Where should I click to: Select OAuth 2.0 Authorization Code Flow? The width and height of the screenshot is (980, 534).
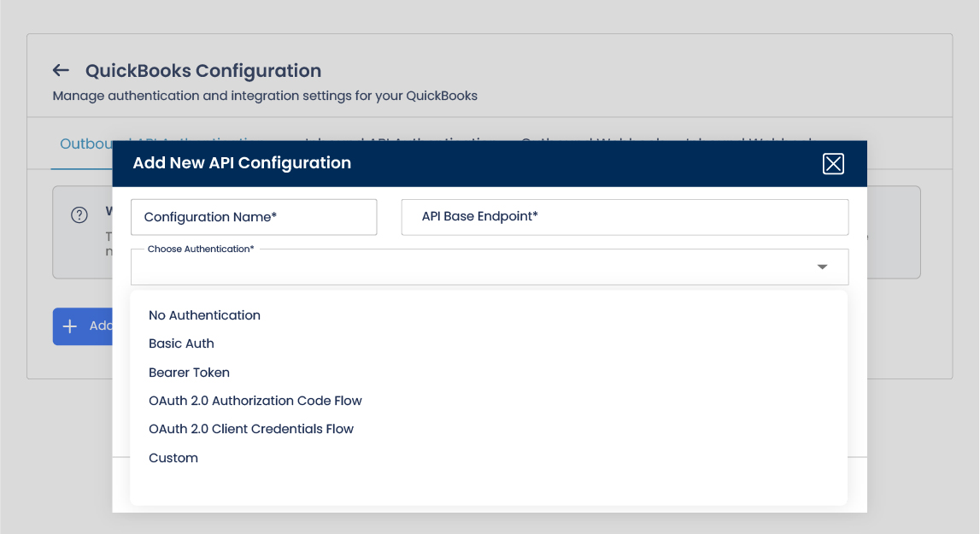(255, 401)
